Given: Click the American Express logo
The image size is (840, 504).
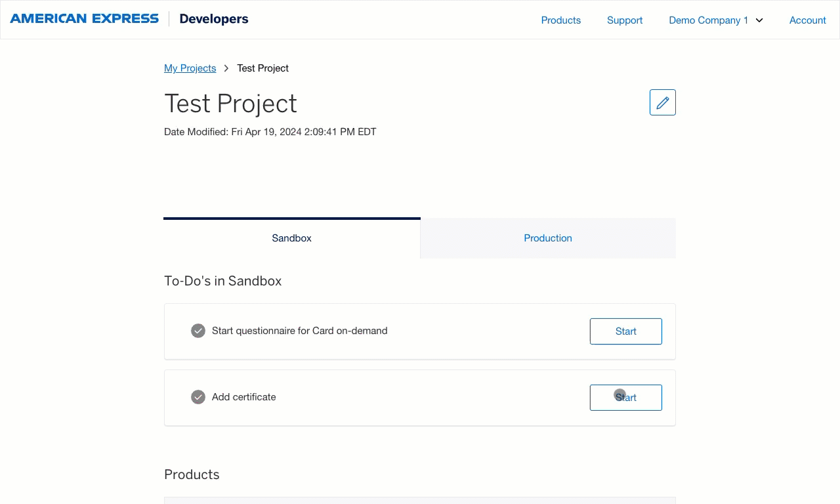Looking at the screenshot, I should click(x=84, y=18).
